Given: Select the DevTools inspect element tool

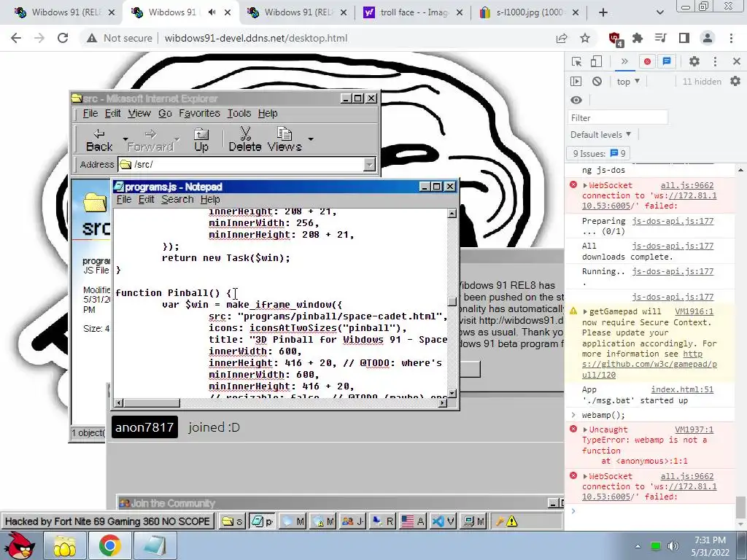Looking at the screenshot, I should click(x=576, y=61).
